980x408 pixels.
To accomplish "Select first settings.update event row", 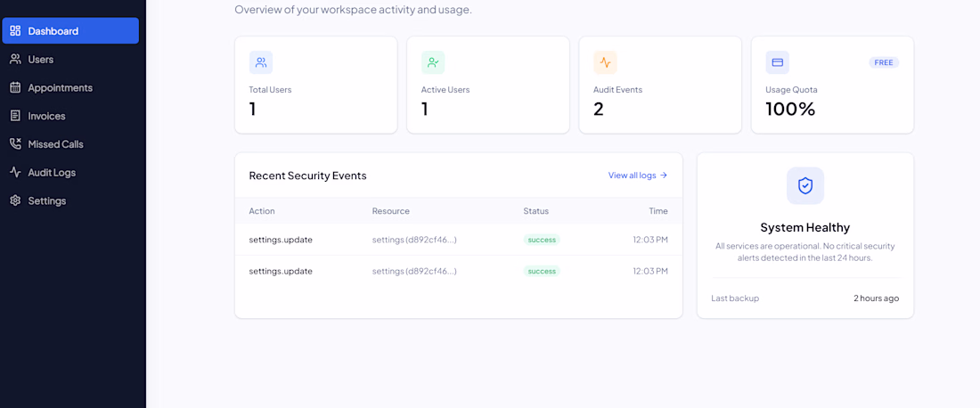I will [x=458, y=240].
